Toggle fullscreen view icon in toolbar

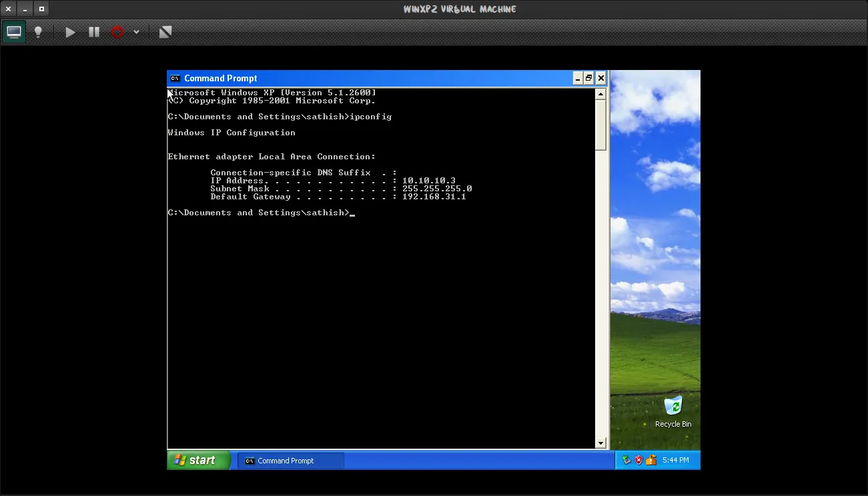165,31
